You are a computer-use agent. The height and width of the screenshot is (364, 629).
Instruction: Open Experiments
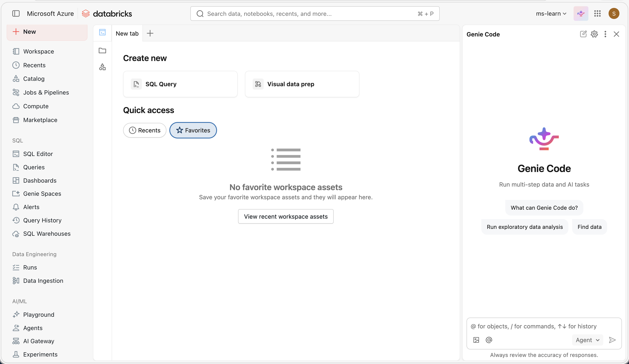coord(47,354)
